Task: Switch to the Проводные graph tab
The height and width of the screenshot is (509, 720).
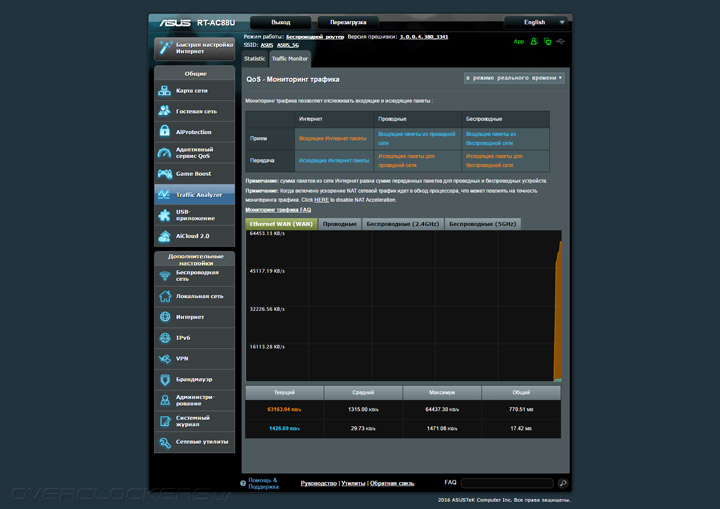Action: [x=339, y=224]
